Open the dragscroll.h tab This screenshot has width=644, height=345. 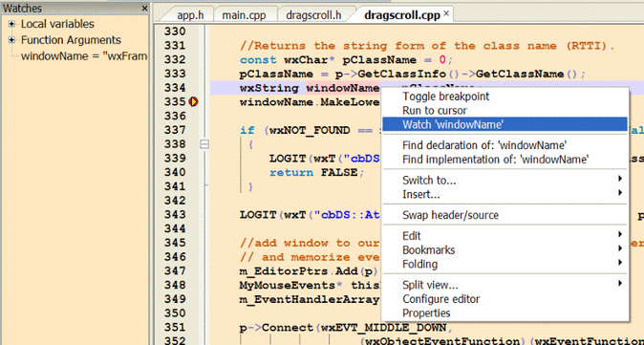313,15
